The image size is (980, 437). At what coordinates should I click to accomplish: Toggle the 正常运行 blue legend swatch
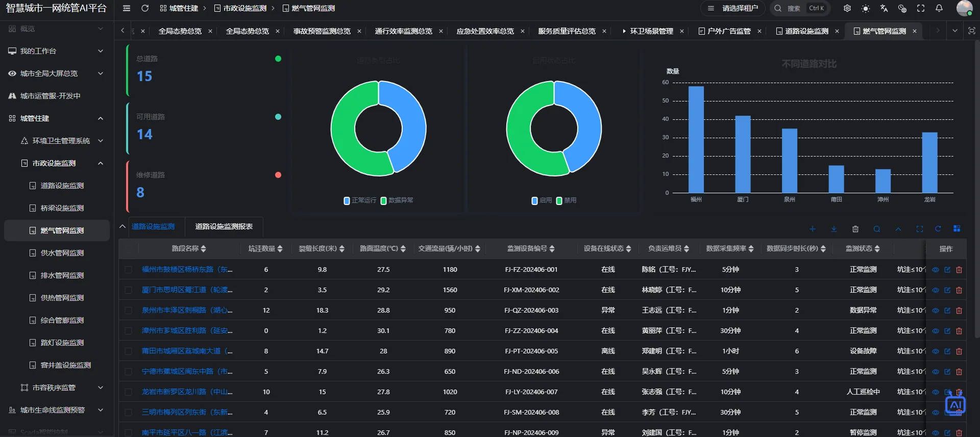[347, 200]
